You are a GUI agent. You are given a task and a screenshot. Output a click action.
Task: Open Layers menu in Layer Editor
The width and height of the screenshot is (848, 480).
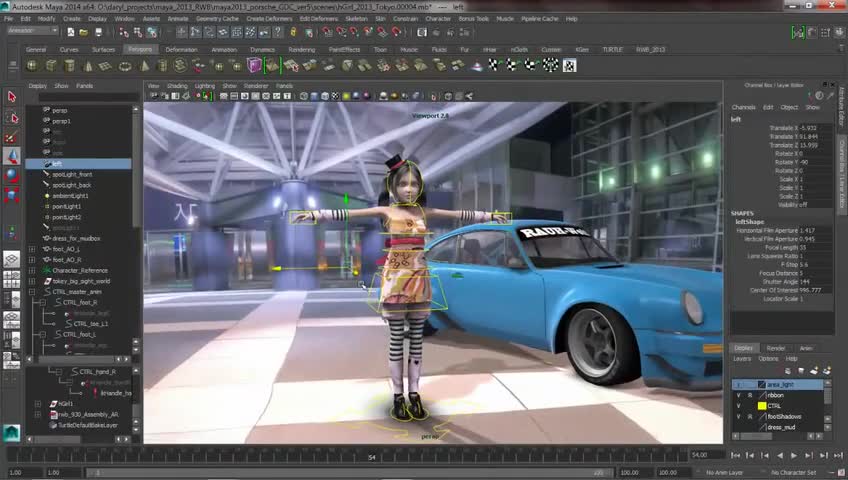coord(742,359)
